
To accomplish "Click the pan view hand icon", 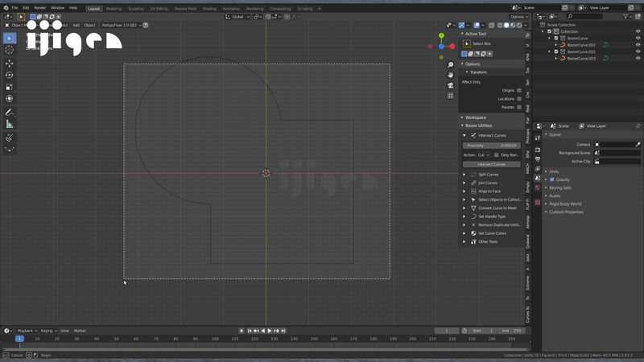I will (x=451, y=75).
